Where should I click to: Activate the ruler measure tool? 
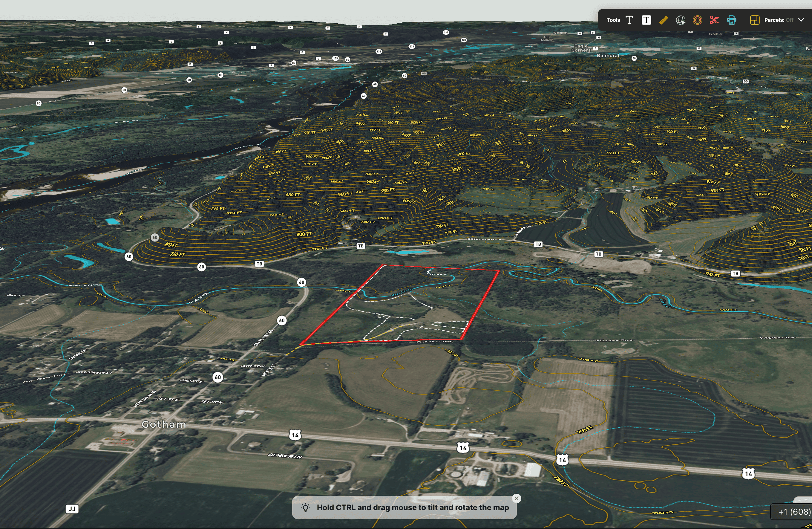tap(663, 20)
